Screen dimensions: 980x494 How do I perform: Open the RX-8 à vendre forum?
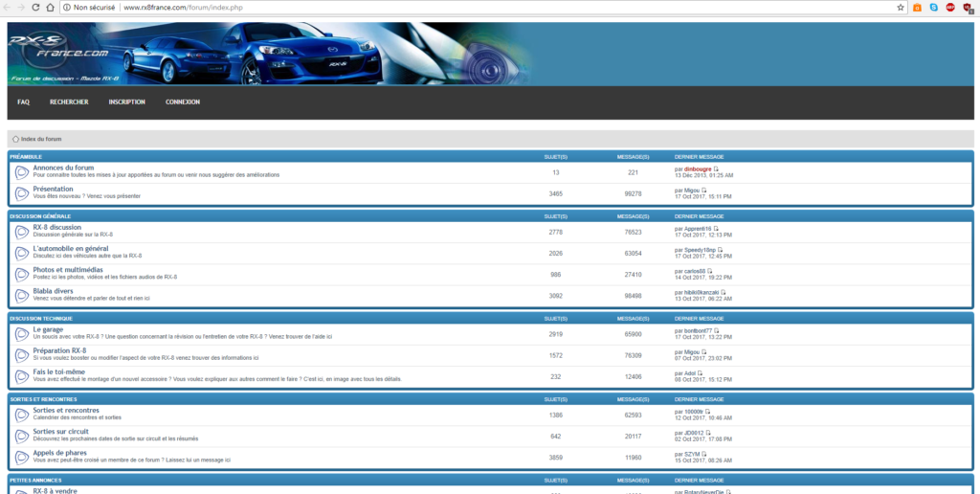[55, 491]
